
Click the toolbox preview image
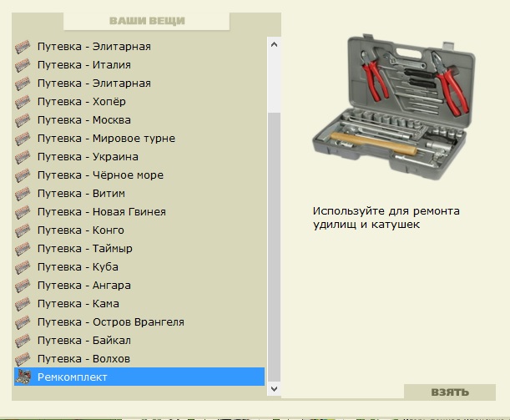point(394,108)
